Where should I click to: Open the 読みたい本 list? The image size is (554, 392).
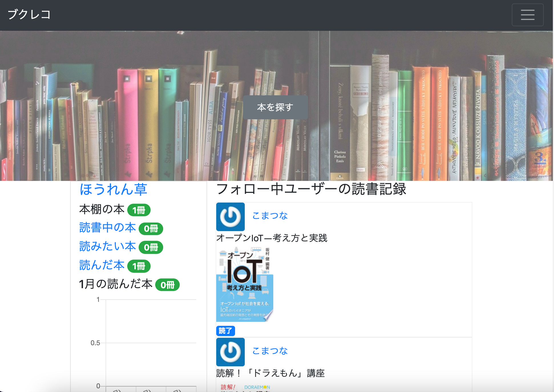click(108, 246)
